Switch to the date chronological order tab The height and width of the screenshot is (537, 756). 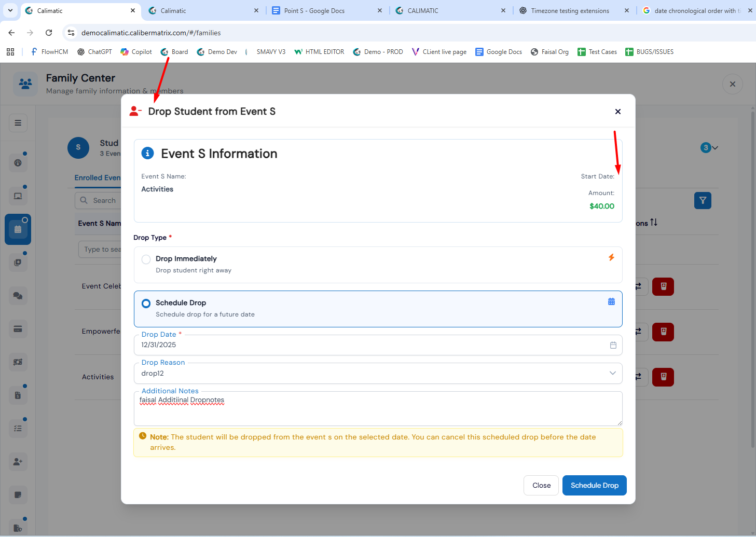[697, 10]
